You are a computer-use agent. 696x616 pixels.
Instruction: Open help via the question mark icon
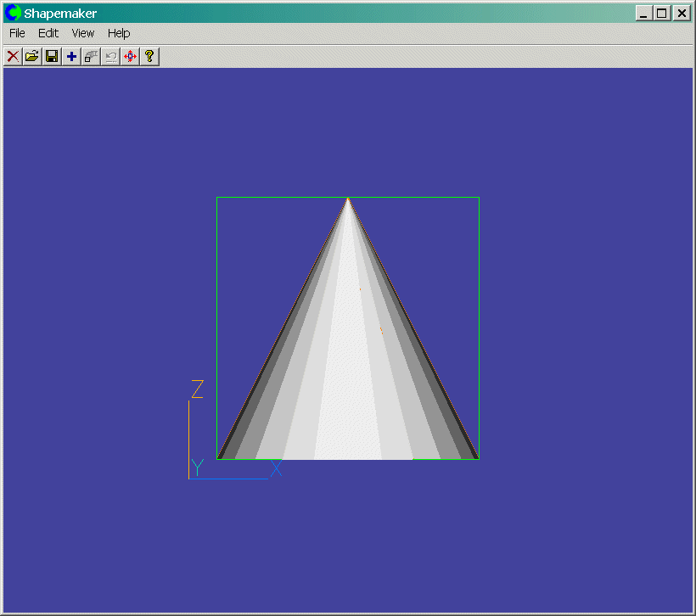[x=149, y=56]
